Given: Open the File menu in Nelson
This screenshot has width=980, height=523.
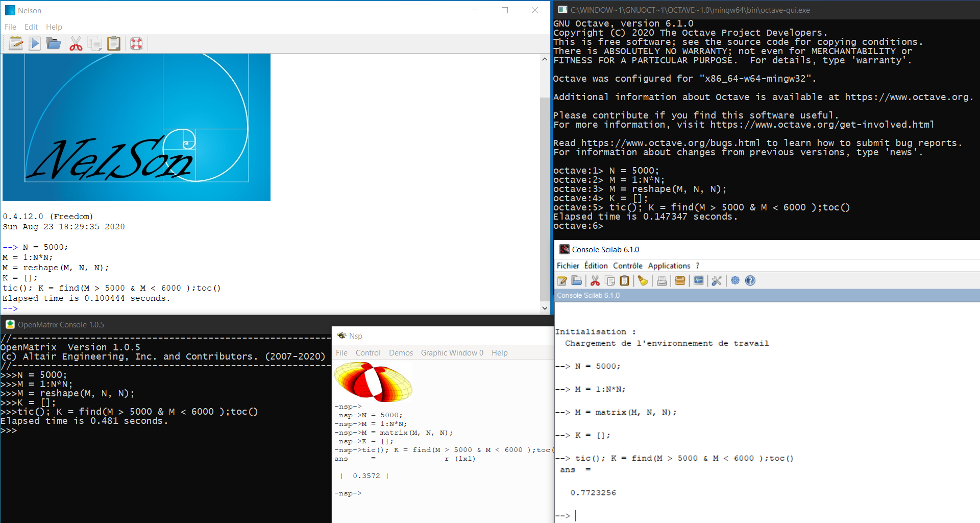Looking at the screenshot, I should (10, 27).
